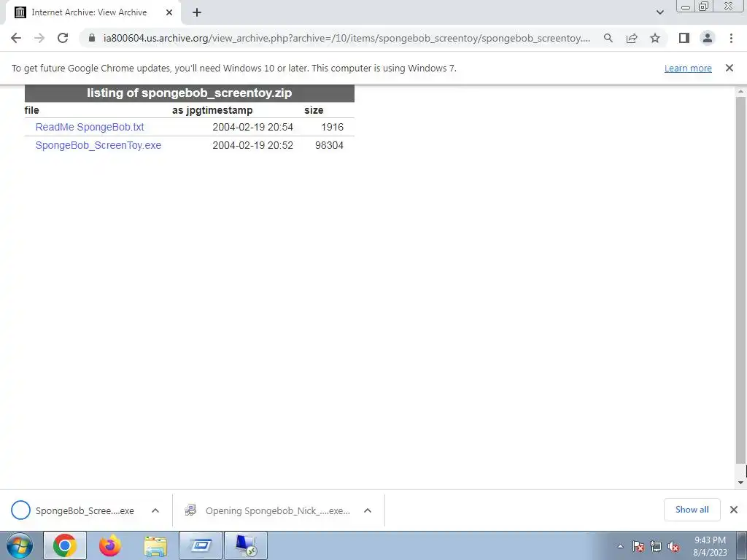Viewport: 747px width, 560px height.
Task: Click the remote desktop taskbar icon
Action: tap(246, 545)
